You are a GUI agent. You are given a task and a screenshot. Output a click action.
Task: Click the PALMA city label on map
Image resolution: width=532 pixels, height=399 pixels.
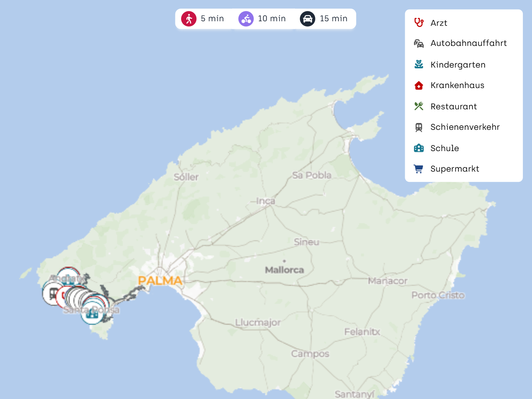(160, 281)
